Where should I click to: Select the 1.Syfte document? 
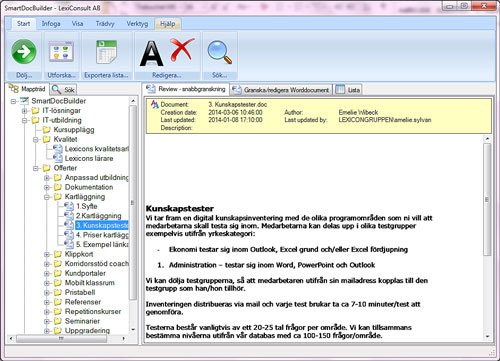click(x=87, y=206)
